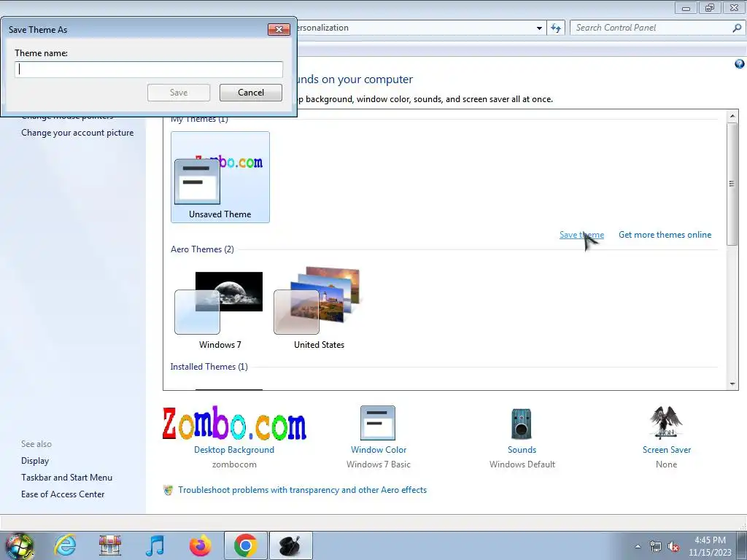This screenshot has width=747, height=560.
Task: Select the Windows 7 Aero theme
Action: coord(220,308)
